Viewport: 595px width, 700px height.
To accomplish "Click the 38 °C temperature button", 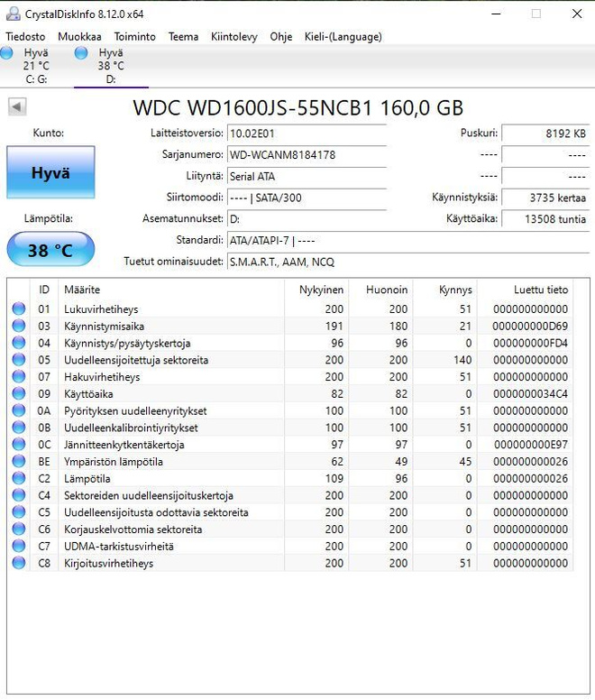I will 50,250.
